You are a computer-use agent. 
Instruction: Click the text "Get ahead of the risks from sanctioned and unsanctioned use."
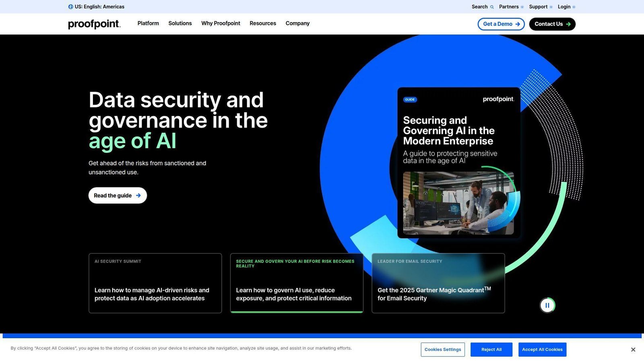click(147, 168)
